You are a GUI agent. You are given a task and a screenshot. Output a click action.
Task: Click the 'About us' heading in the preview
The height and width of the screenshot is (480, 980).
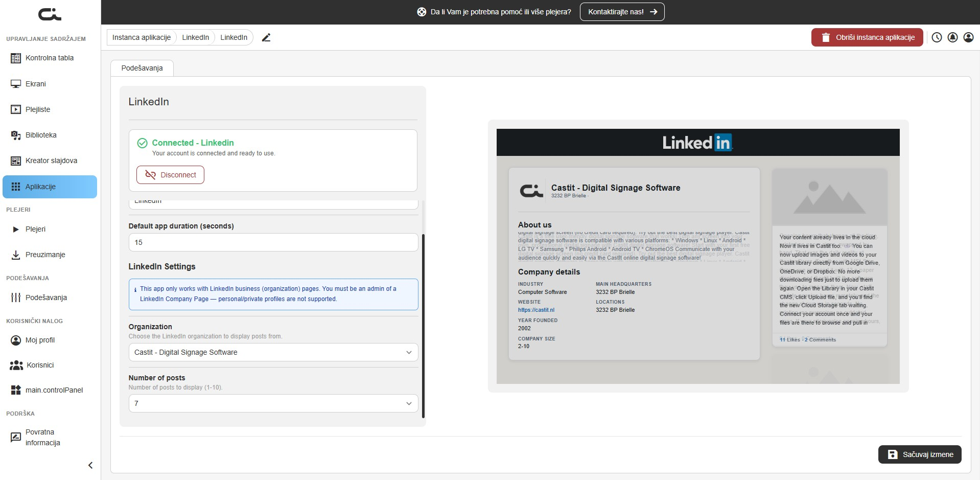[x=534, y=225]
